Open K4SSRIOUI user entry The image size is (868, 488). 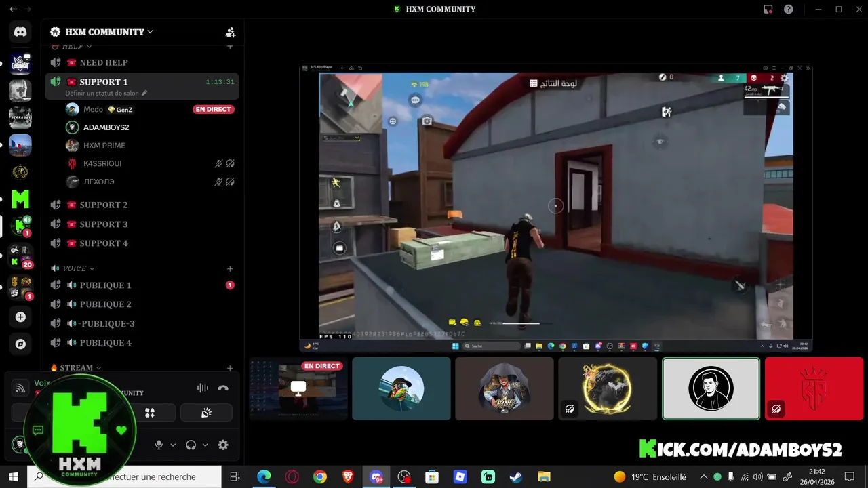[149, 163]
